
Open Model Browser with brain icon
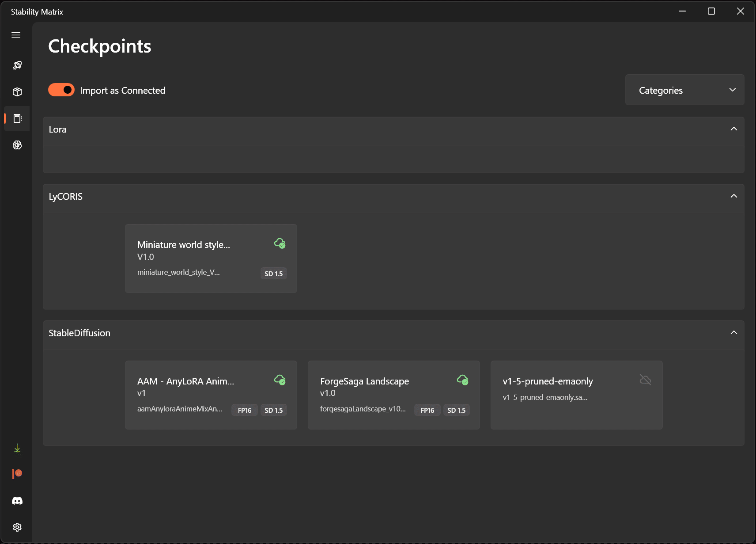coord(17,145)
